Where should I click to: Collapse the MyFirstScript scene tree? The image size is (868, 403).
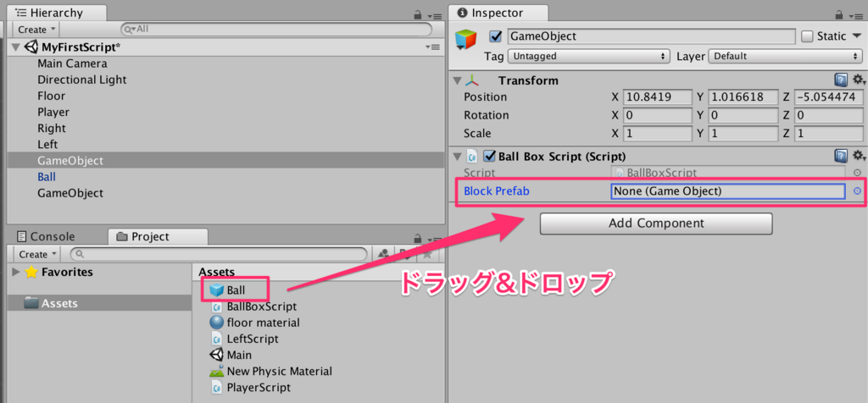(15, 47)
